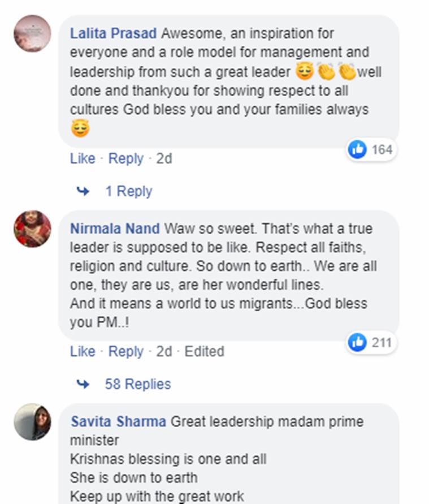Viewport: 429px width, 504px height.
Task: Reply to Nirmala Nand's comment
Action: pos(125,351)
